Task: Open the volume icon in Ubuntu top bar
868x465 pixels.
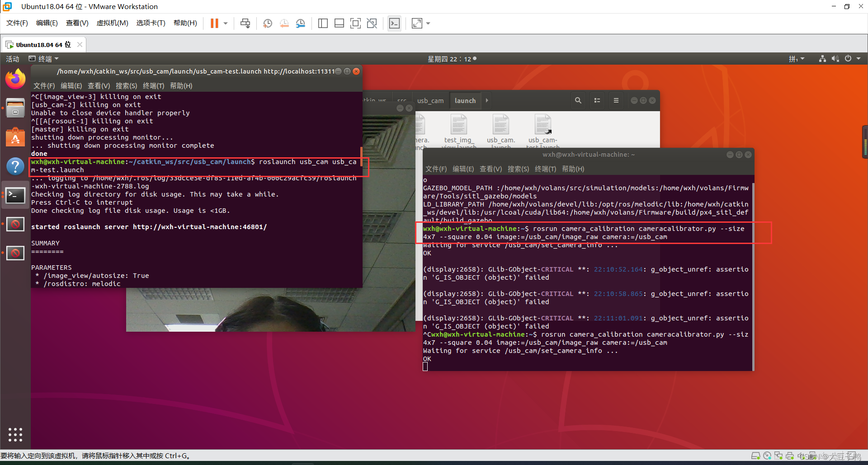Action: (835, 59)
